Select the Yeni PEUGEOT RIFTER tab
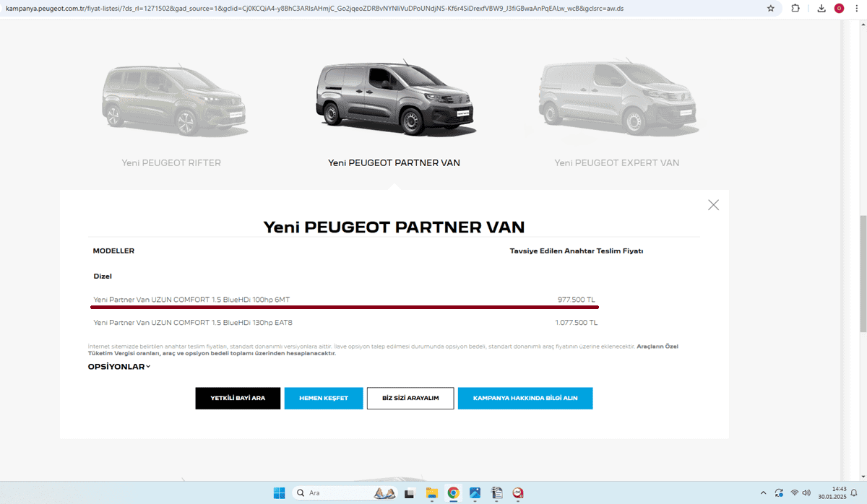Viewport: 867px width, 504px height. (171, 163)
